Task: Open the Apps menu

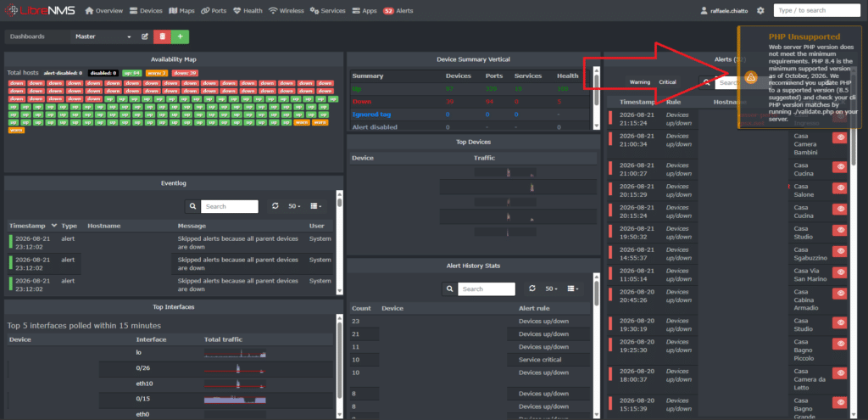Action: 364,10
